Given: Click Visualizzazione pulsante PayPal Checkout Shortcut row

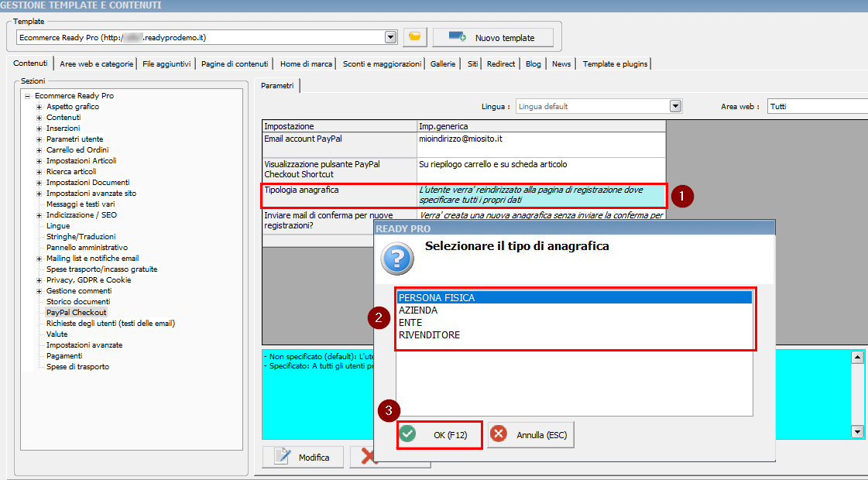Looking at the screenshot, I should pyautogui.click(x=464, y=170).
